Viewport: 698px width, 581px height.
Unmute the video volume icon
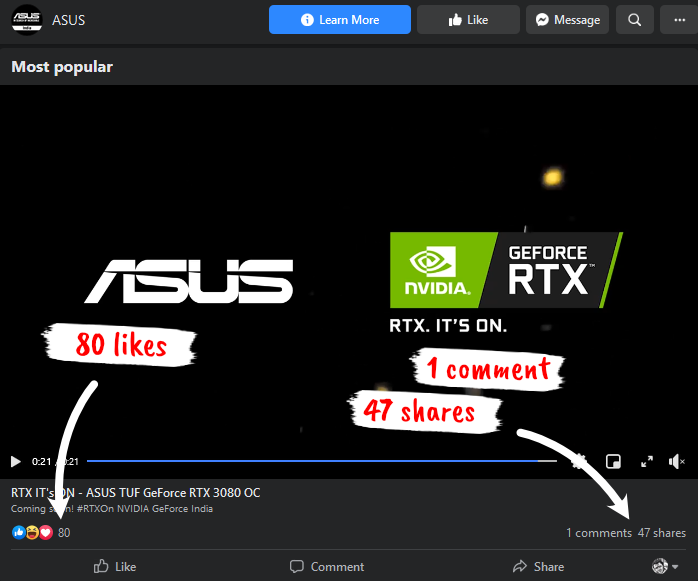pyautogui.click(x=677, y=462)
